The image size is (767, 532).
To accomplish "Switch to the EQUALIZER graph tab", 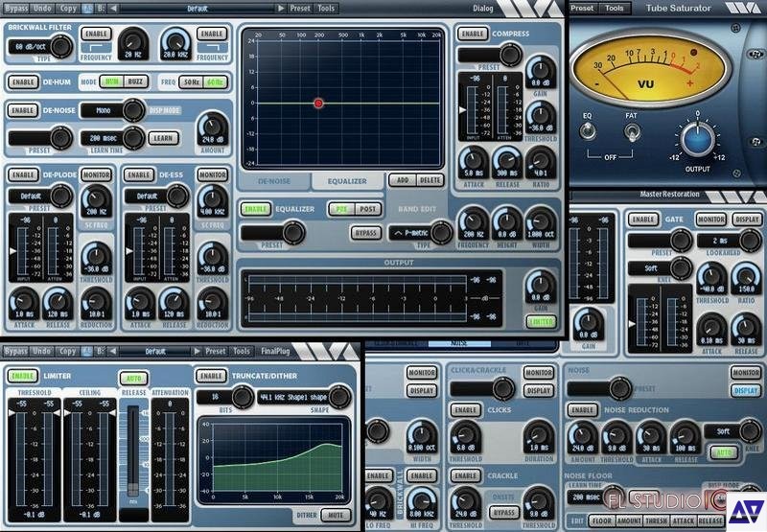I will click(347, 181).
